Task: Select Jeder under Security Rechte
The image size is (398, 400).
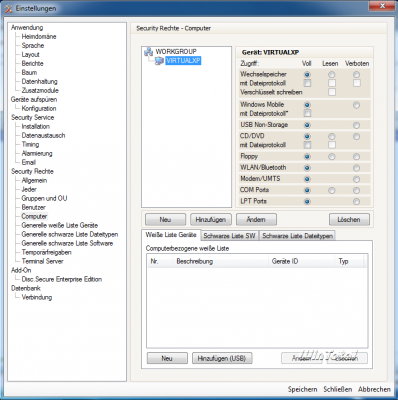Action: pos(29,190)
